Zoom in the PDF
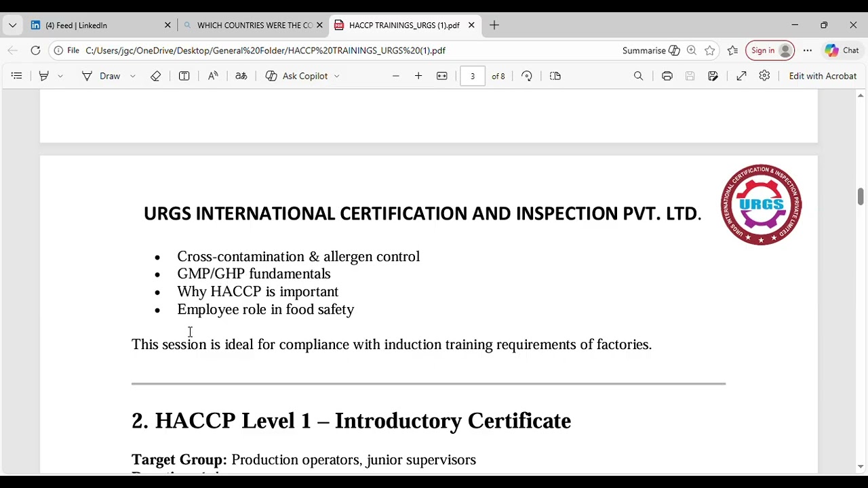Image resolution: width=868 pixels, height=488 pixels. coord(418,76)
